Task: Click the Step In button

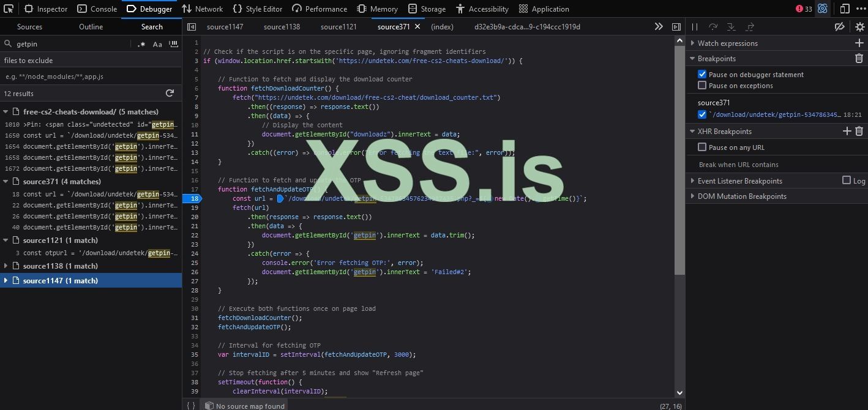Action: pyautogui.click(x=731, y=27)
